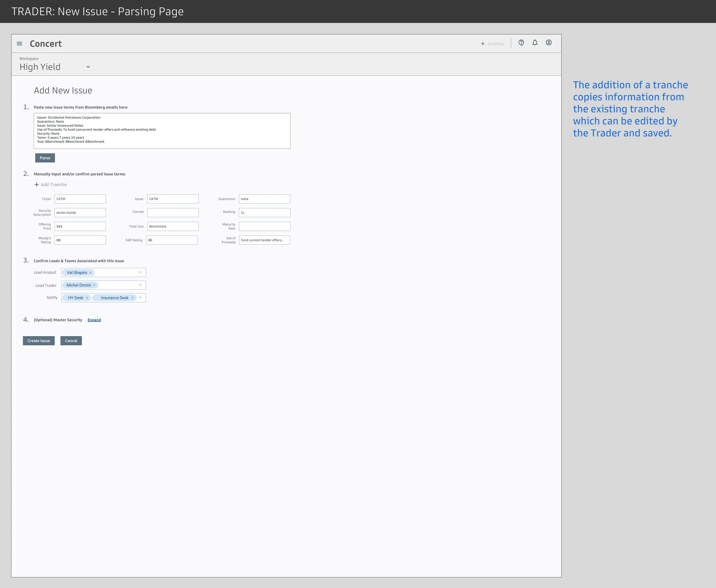The width and height of the screenshot is (716, 588).
Task: Select the Insurance Desk chip
Action: (x=115, y=298)
